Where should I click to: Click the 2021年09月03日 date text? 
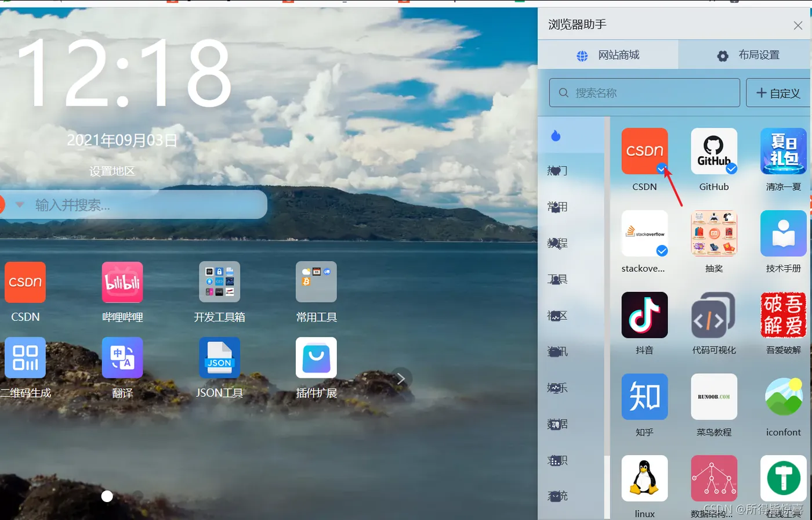click(x=122, y=140)
